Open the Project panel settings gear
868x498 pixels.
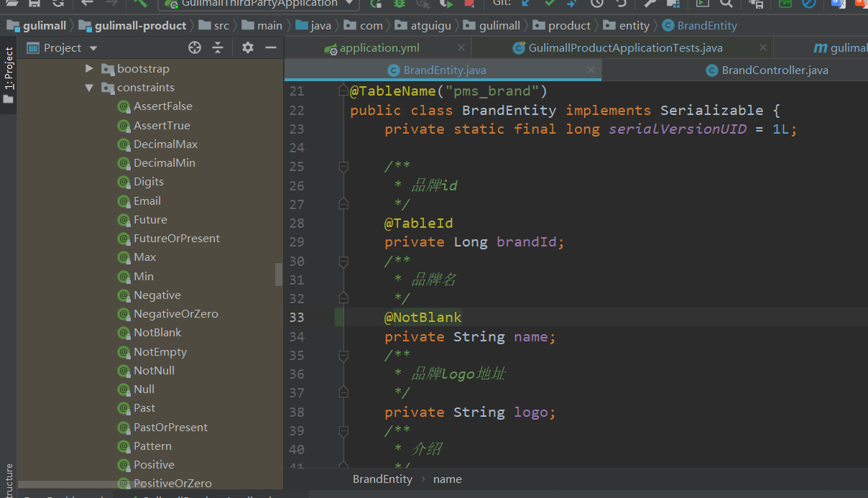point(248,47)
